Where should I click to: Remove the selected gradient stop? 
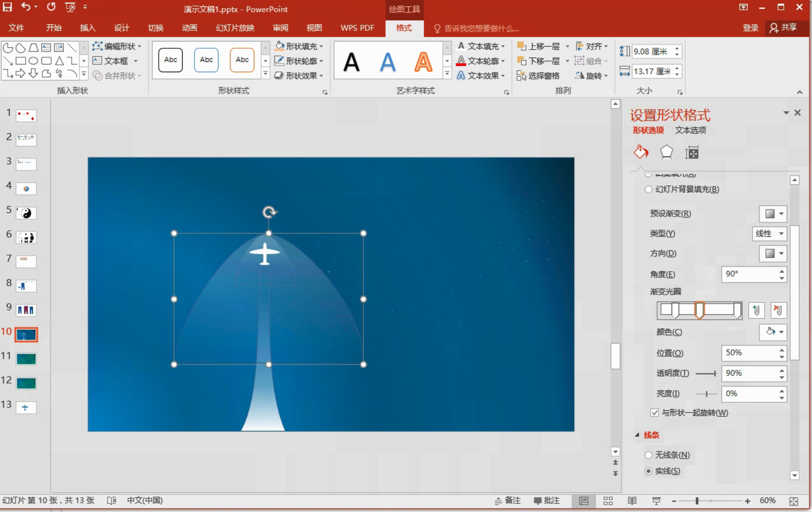coord(778,310)
